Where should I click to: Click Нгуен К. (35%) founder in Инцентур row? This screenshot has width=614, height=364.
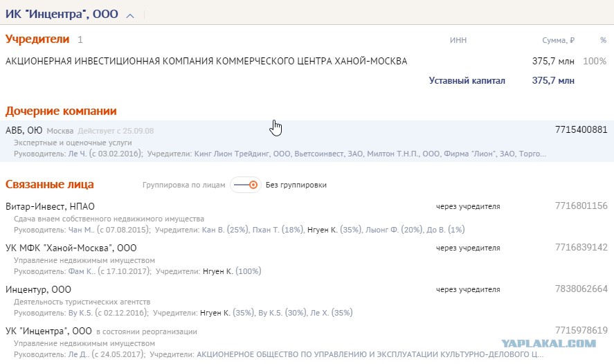(227, 313)
